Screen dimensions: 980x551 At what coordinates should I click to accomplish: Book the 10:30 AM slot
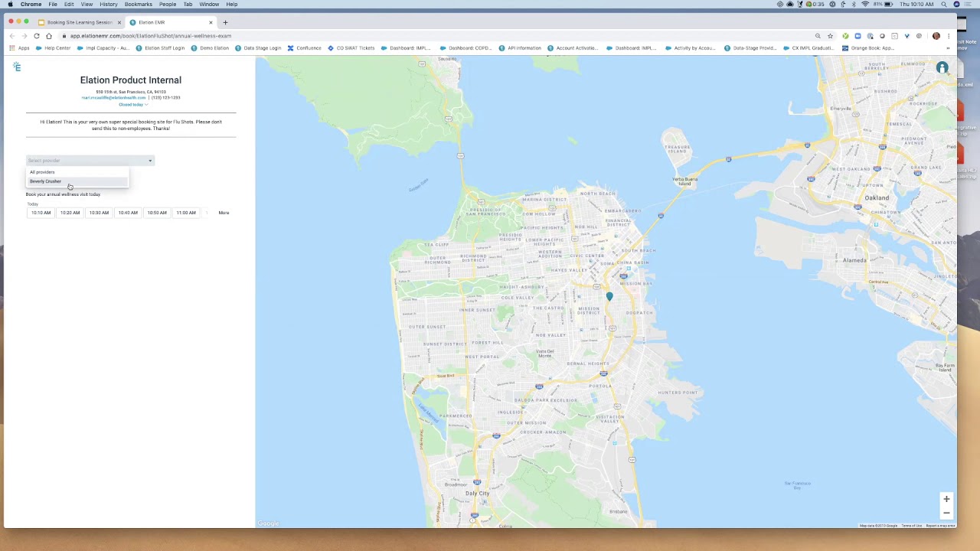[x=99, y=213]
